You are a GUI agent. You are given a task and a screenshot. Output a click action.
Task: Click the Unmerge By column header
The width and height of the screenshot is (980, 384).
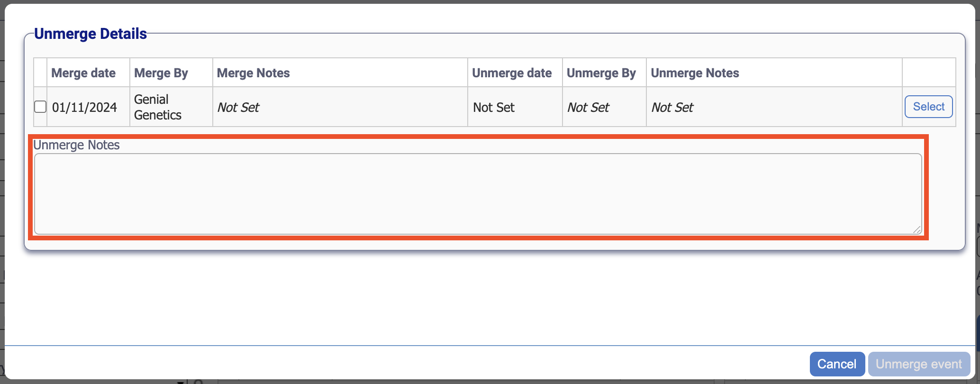601,73
